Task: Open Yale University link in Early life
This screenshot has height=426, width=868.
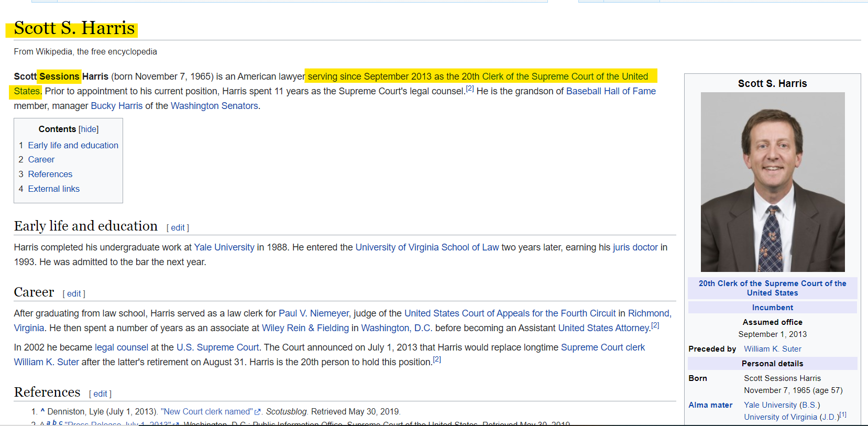Action: click(x=224, y=247)
